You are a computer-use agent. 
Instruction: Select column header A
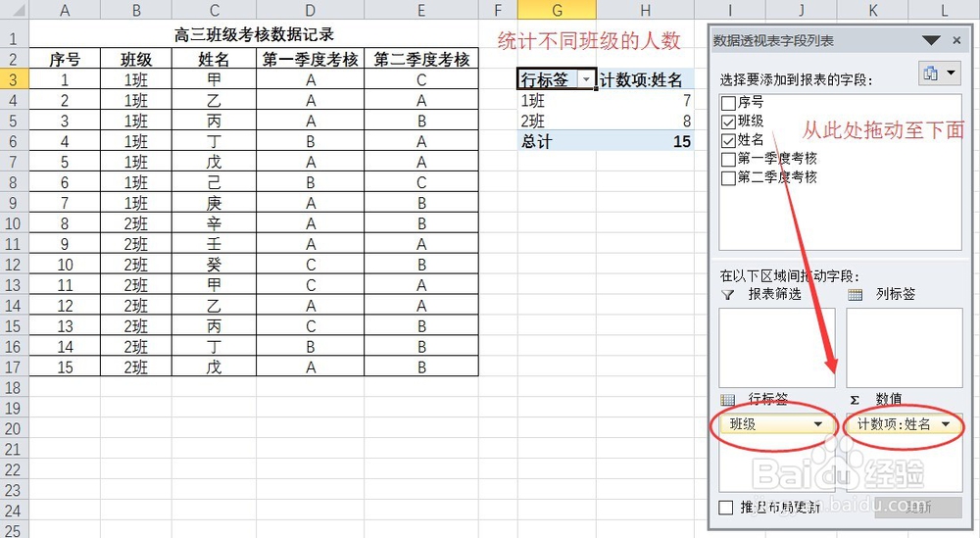pyautogui.click(x=65, y=10)
